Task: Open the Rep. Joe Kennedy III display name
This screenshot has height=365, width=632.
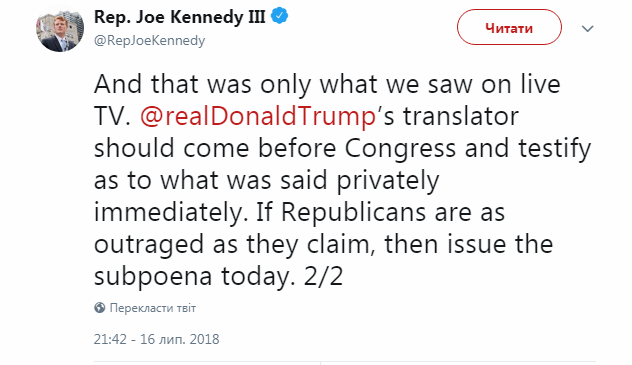Action: (180, 17)
